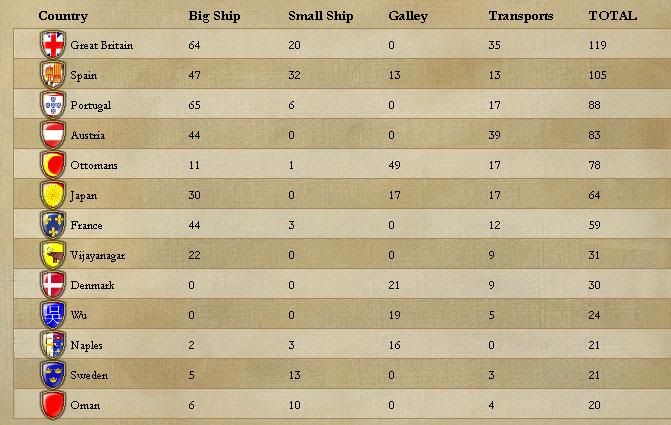Select the Naples shield icon

(x=53, y=345)
